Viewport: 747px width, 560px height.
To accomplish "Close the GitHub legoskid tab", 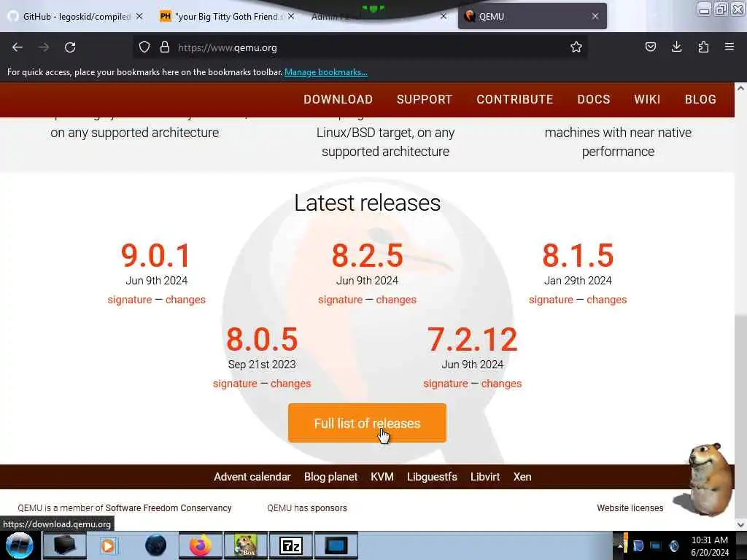I will [139, 16].
